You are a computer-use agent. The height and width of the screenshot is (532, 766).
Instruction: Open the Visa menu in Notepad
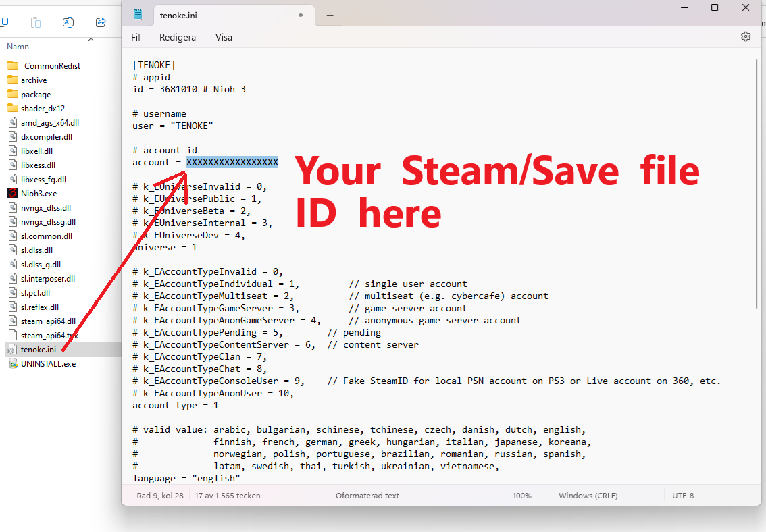pyautogui.click(x=224, y=37)
